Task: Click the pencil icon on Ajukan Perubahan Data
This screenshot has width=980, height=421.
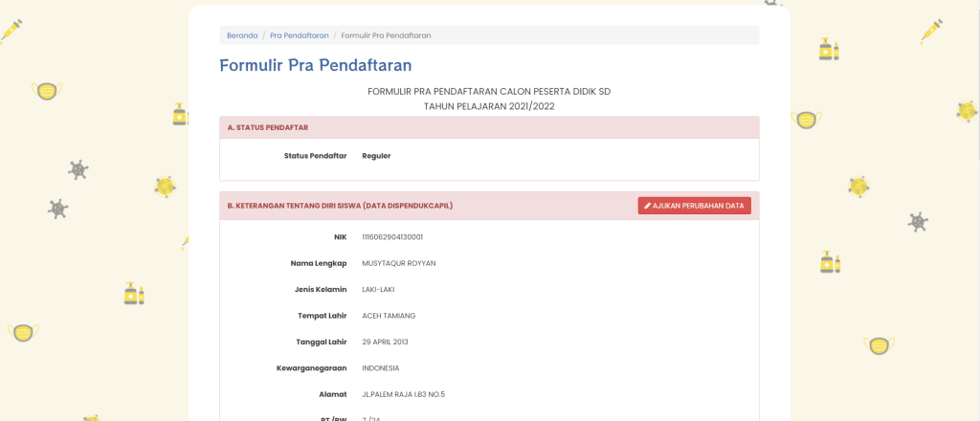Action: click(x=648, y=206)
